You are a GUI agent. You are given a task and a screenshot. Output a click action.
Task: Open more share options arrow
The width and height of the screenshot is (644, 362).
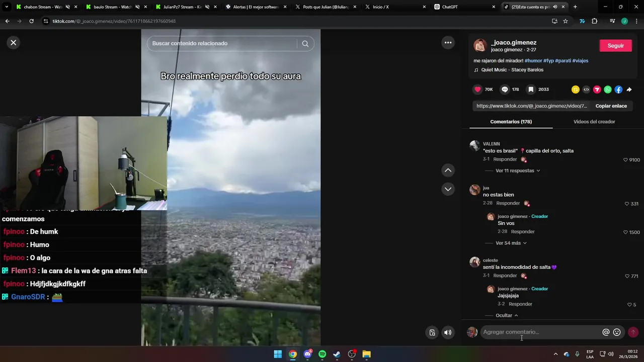click(x=629, y=89)
